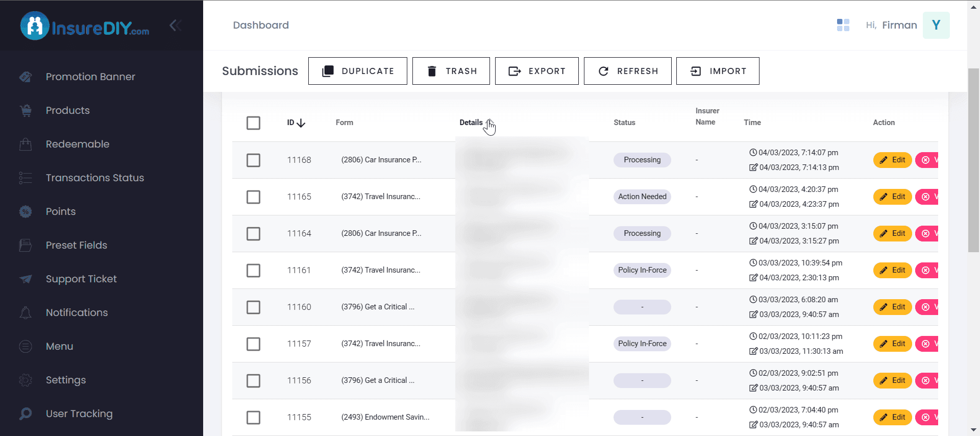Click the Products cart icon
Image resolution: width=980 pixels, height=436 pixels.
point(26,110)
